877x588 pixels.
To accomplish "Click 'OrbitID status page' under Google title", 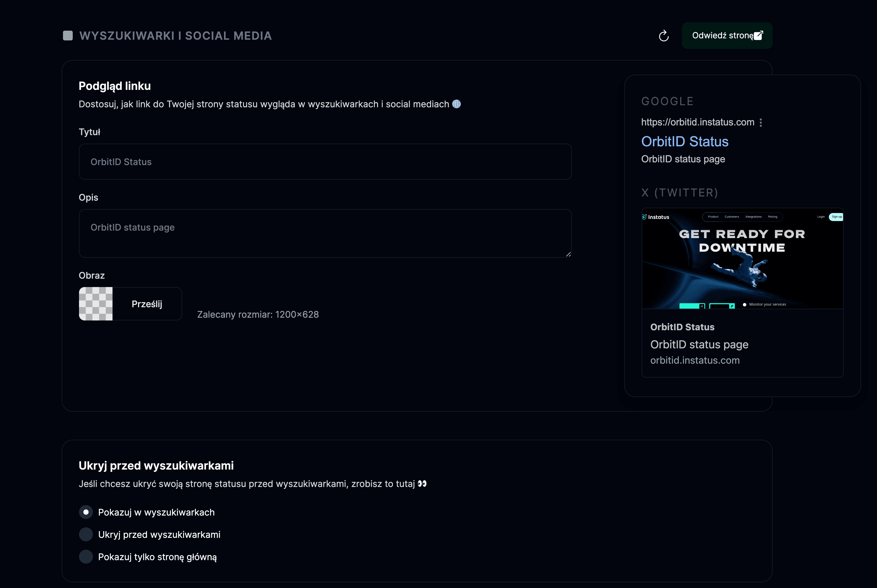I will 683,159.
